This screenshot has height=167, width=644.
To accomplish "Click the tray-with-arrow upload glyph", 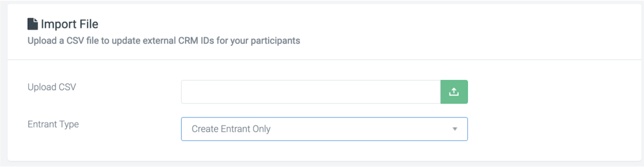I will [x=454, y=92].
